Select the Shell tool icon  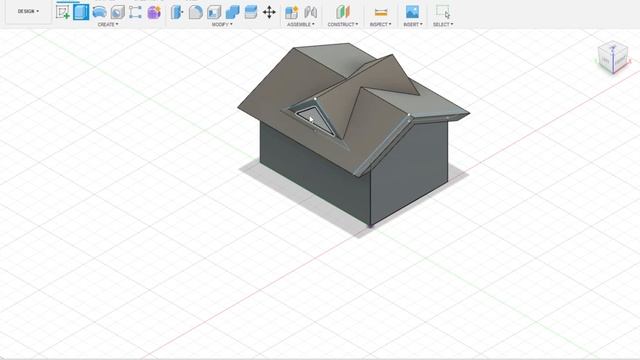coord(214,12)
